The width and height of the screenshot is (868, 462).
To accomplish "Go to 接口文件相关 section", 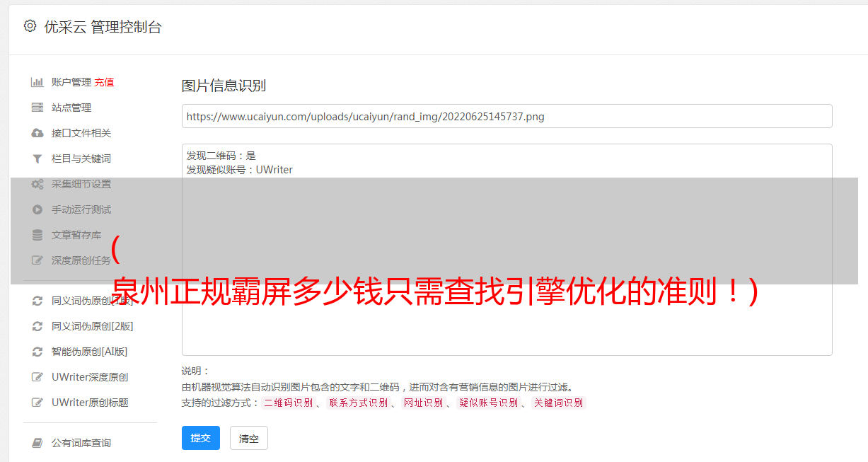I will tap(81, 133).
